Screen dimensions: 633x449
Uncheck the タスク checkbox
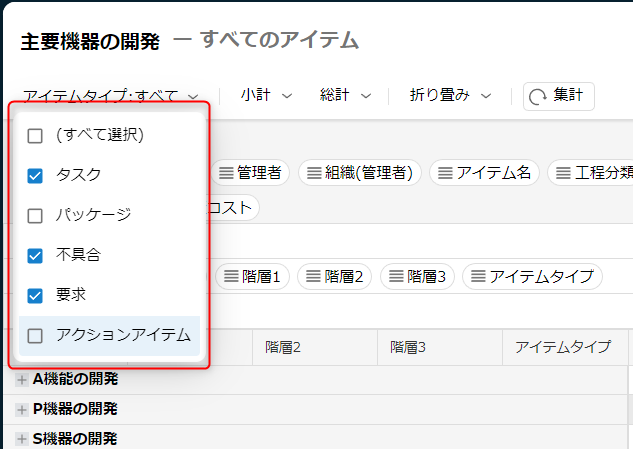coord(35,176)
